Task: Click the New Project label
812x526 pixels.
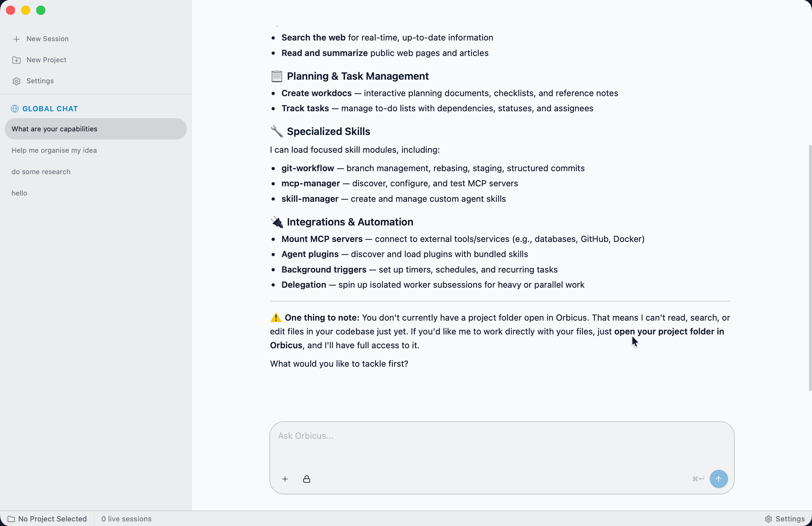Action: (x=46, y=60)
